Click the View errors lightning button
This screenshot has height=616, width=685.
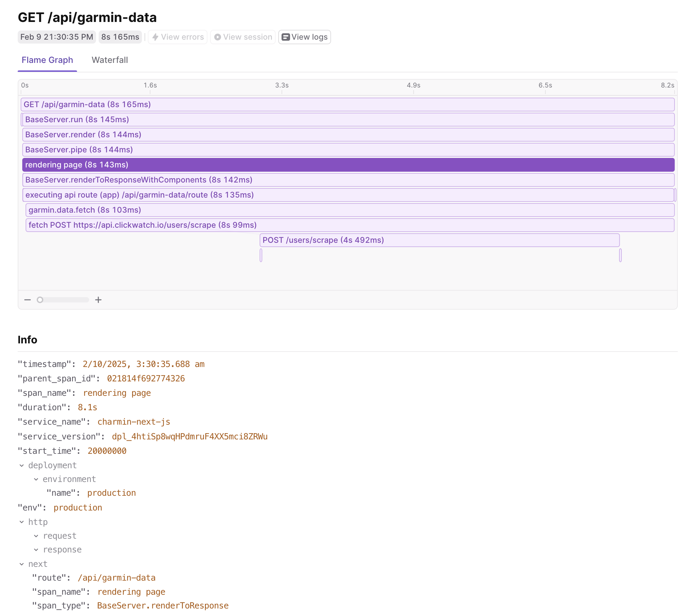tap(178, 37)
